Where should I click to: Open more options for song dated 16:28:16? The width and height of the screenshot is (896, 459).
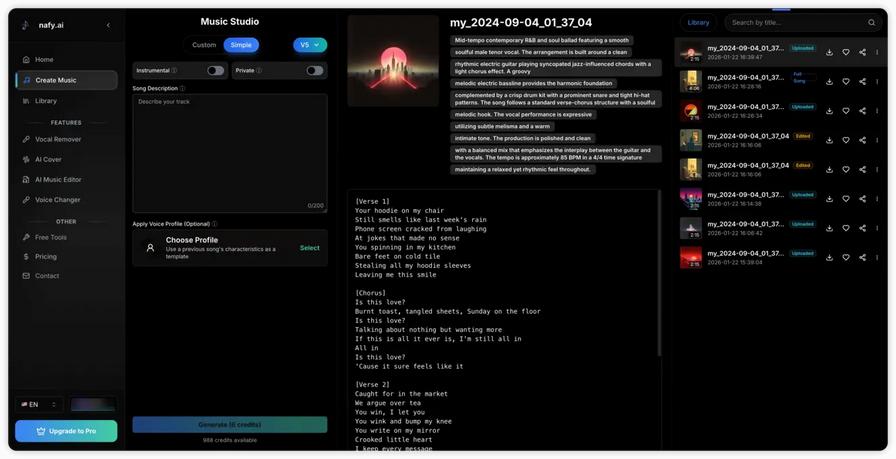point(877,81)
